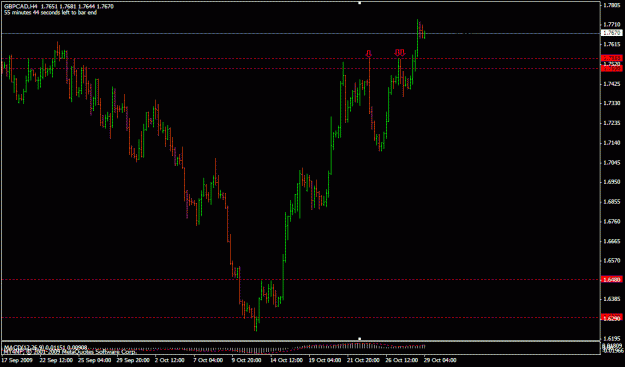Click the 7 Oct 04:00 time axis label
This screenshot has width=625, height=367.
[x=208, y=360]
